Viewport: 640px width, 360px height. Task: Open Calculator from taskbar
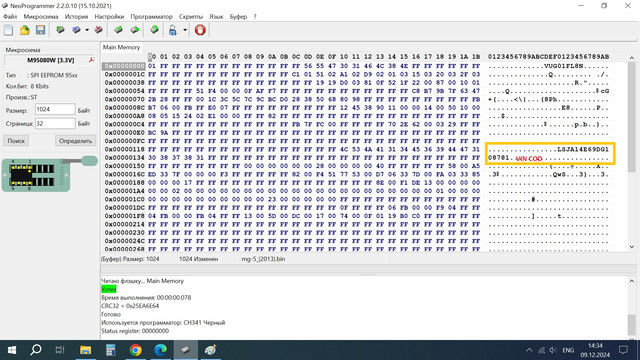pos(111,350)
